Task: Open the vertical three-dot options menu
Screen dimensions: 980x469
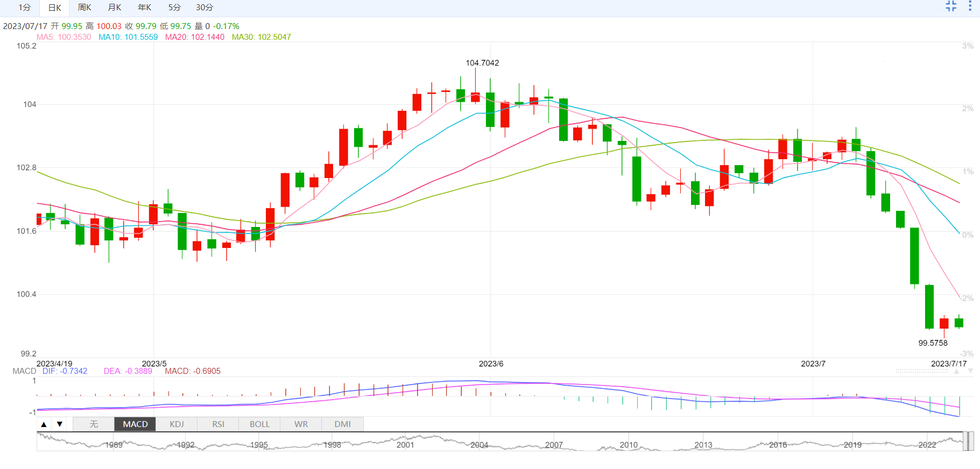Action: 970,6
